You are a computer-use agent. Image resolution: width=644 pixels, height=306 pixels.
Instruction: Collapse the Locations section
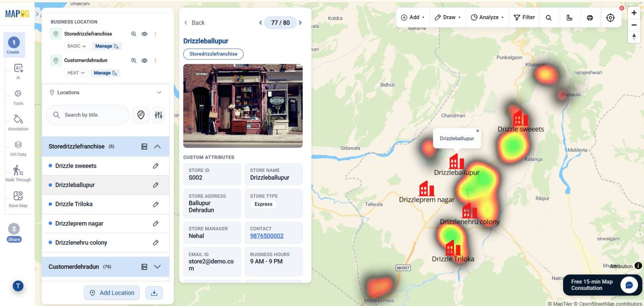(159, 92)
